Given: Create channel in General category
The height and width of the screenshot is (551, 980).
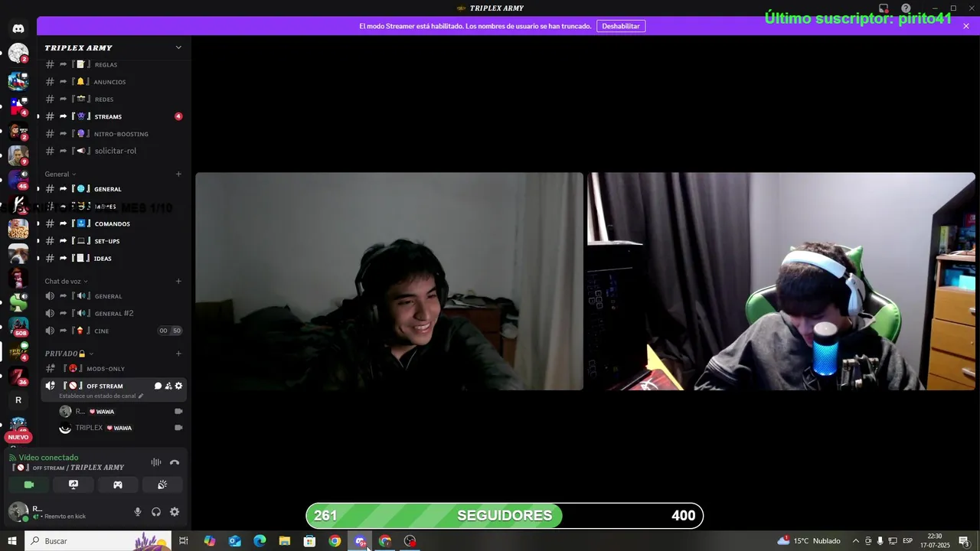Looking at the screenshot, I should tap(178, 174).
